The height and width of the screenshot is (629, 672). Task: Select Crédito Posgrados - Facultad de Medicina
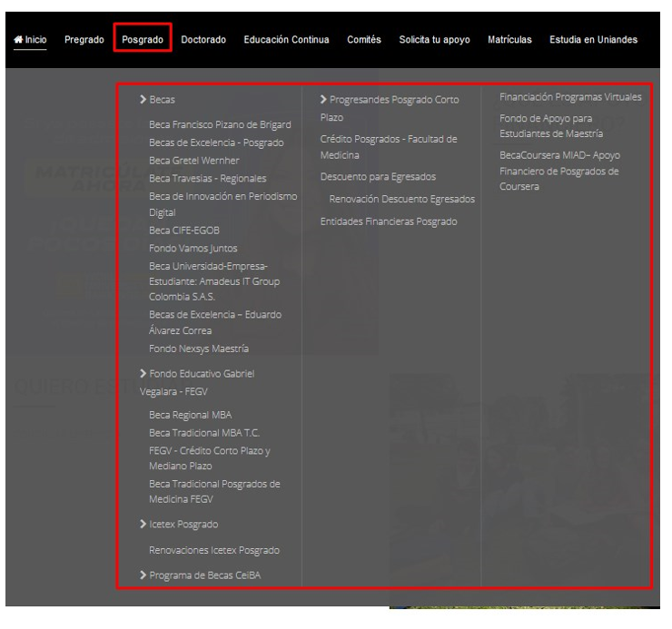click(x=389, y=147)
